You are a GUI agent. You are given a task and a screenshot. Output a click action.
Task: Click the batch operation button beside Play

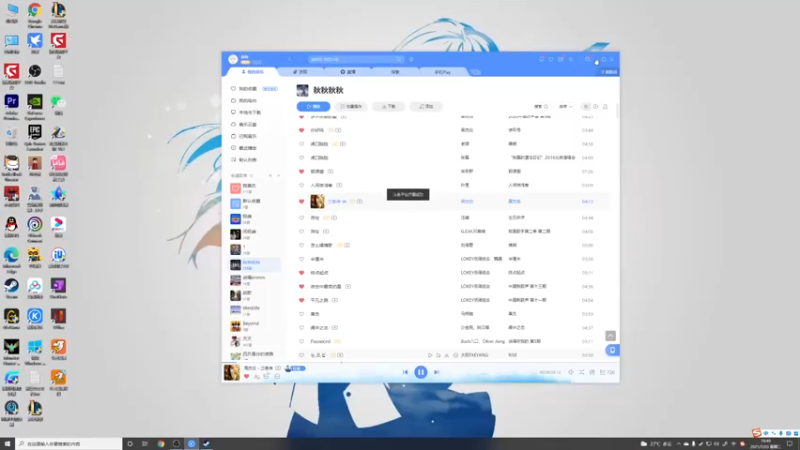pyautogui.click(x=351, y=107)
